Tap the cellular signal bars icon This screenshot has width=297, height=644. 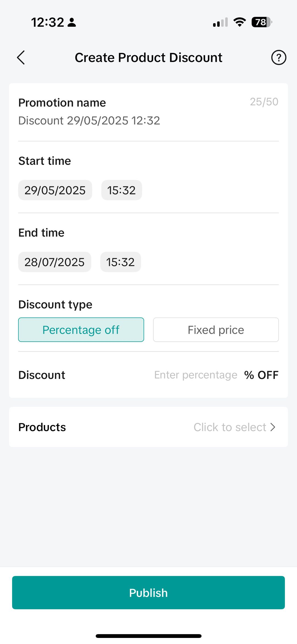coord(220,22)
